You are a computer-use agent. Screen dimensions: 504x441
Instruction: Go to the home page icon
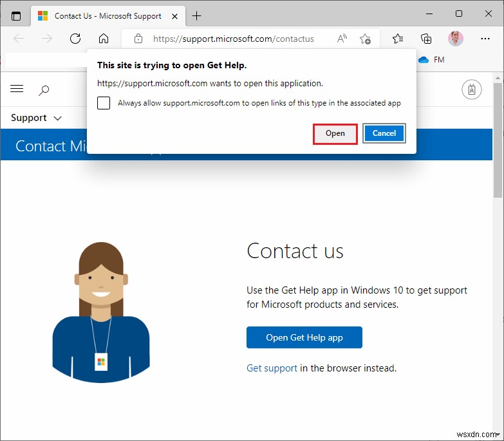pyautogui.click(x=104, y=39)
